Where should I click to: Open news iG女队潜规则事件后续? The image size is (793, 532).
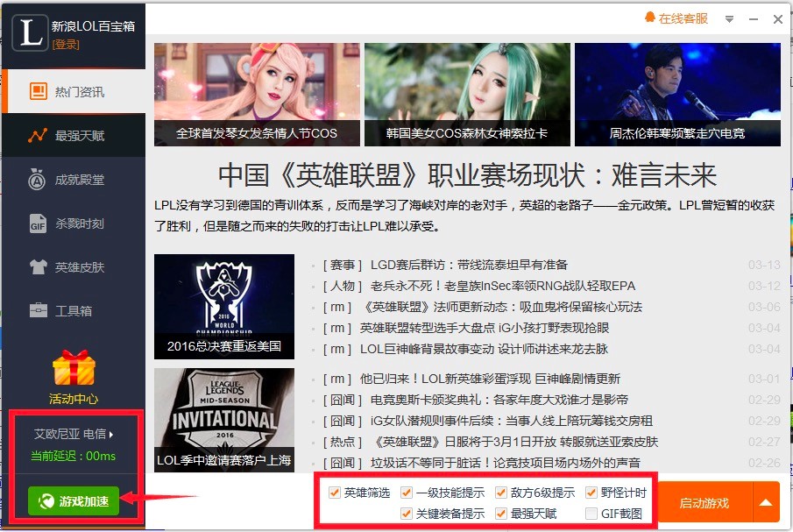click(512, 421)
